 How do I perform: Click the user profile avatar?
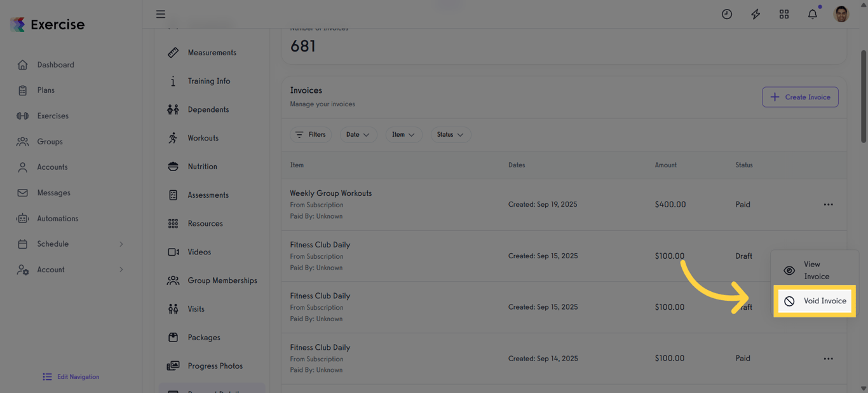(x=841, y=14)
